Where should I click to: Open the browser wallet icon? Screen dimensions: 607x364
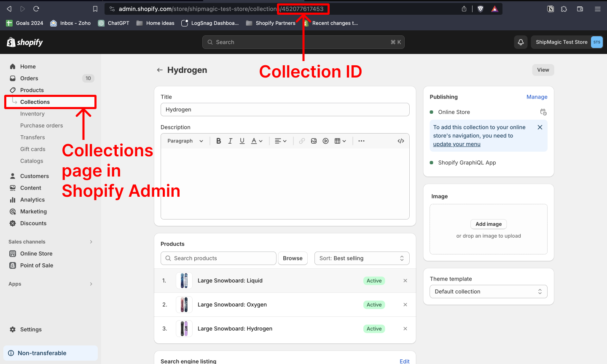coord(580,9)
